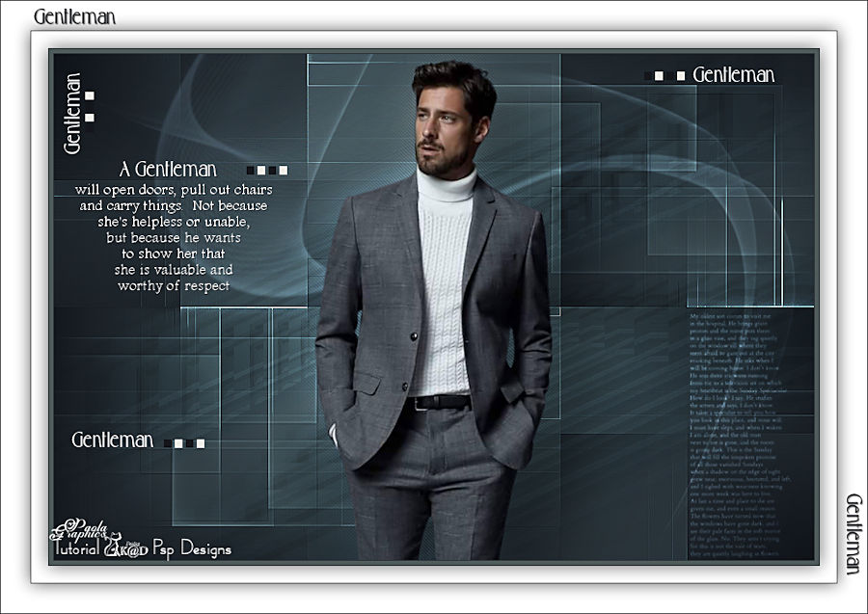Click the vertical "Gentleman" text outside the frame
Viewport: 868px width, 614px height.
click(x=854, y=534)
